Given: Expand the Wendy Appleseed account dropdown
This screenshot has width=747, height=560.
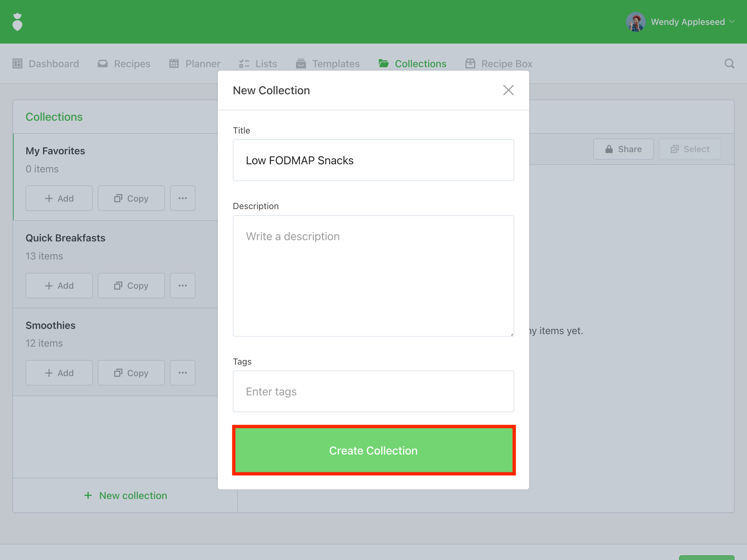Looking at the screenshot, I should click(x=731, y=22).
